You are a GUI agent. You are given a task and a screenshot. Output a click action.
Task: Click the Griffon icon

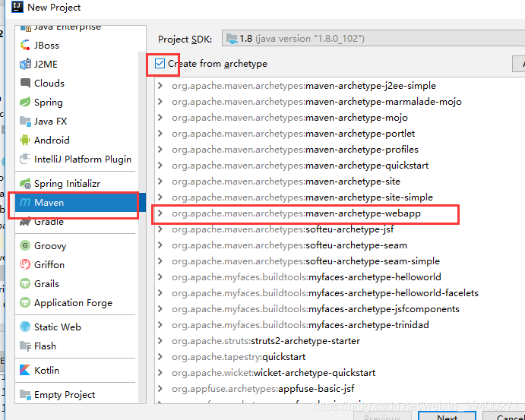point(25,264)
